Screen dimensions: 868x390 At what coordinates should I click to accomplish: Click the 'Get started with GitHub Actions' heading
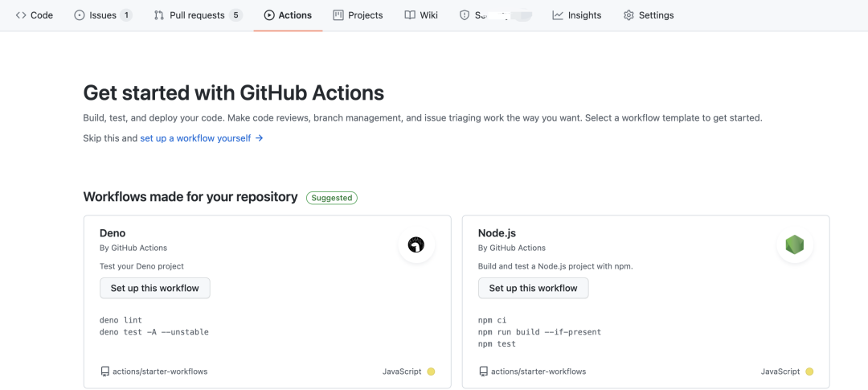234,93
